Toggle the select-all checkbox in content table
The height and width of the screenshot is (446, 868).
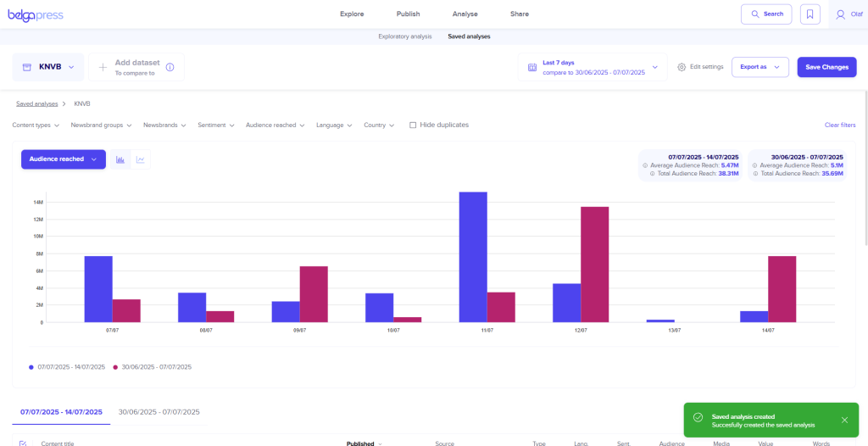23,443
